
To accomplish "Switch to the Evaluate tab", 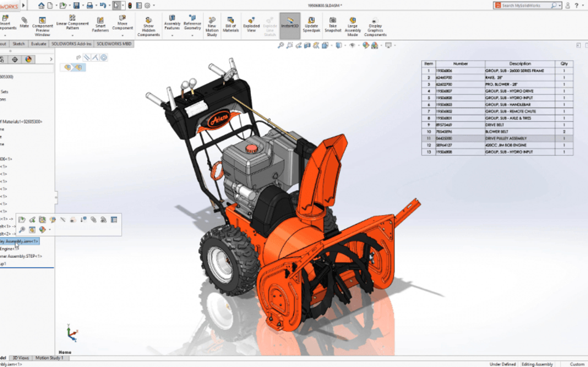I will [39, 44].
